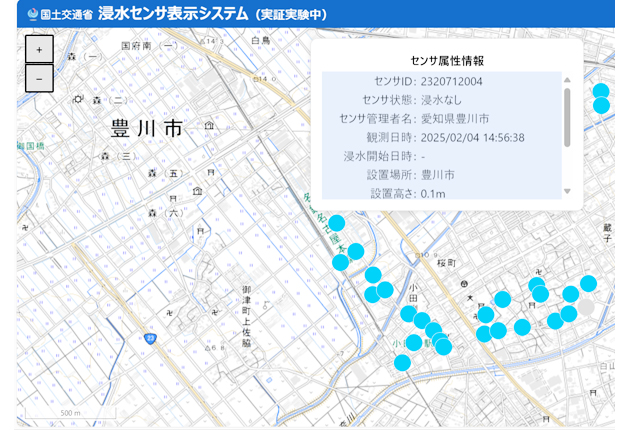Click the 設置場所 value 豊川市

438,175
